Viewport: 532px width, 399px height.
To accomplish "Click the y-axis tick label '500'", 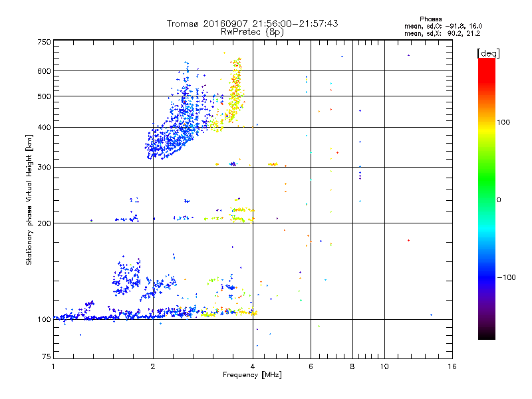I will [x=44, y=96].
